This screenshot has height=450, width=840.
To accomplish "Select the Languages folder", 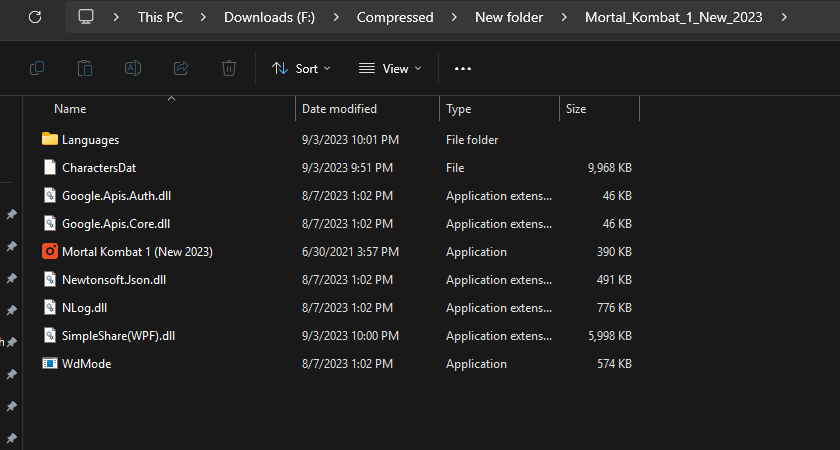I will tap(90, 140).
